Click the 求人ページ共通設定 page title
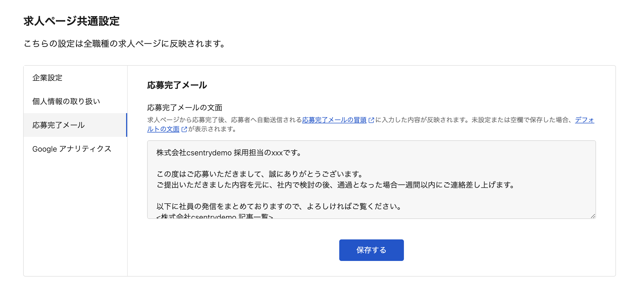Screen dimensions: 644x307 [x=71, y=21]
